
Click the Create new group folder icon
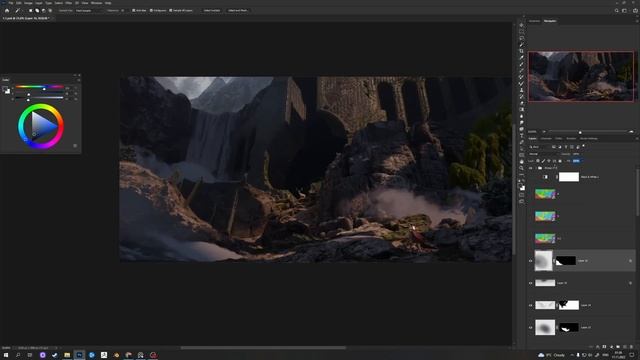coord(618,347)
